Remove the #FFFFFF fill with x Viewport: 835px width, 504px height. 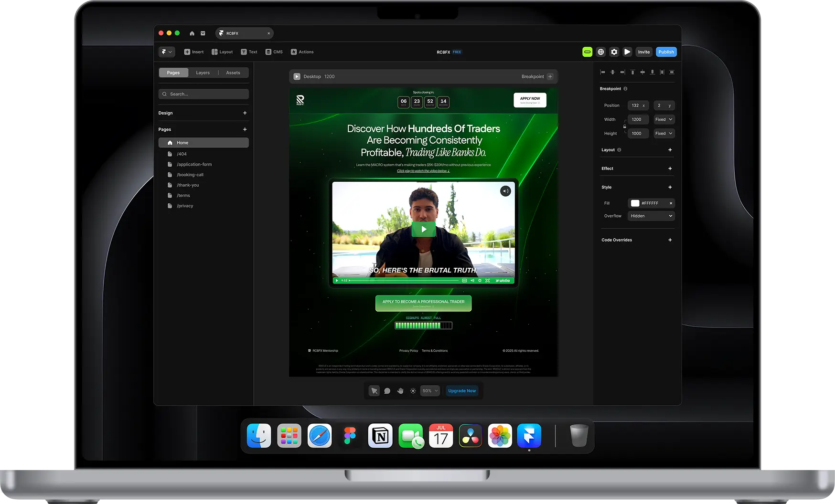[671, 203]
